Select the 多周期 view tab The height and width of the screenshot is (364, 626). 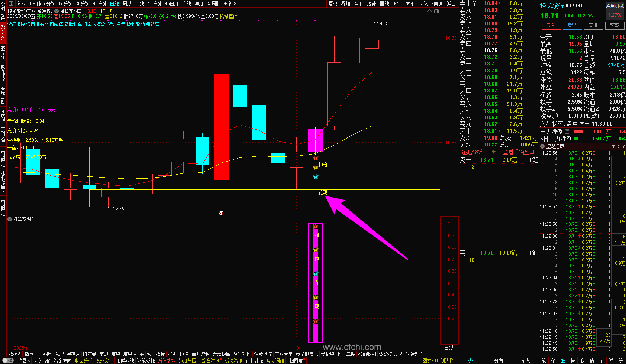pyautogui.click(x=213, y=4)
